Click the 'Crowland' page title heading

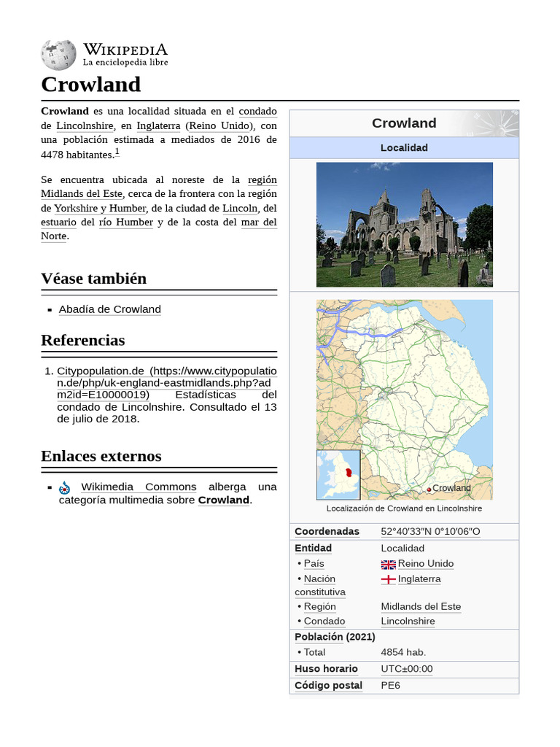tap(91, 85)
